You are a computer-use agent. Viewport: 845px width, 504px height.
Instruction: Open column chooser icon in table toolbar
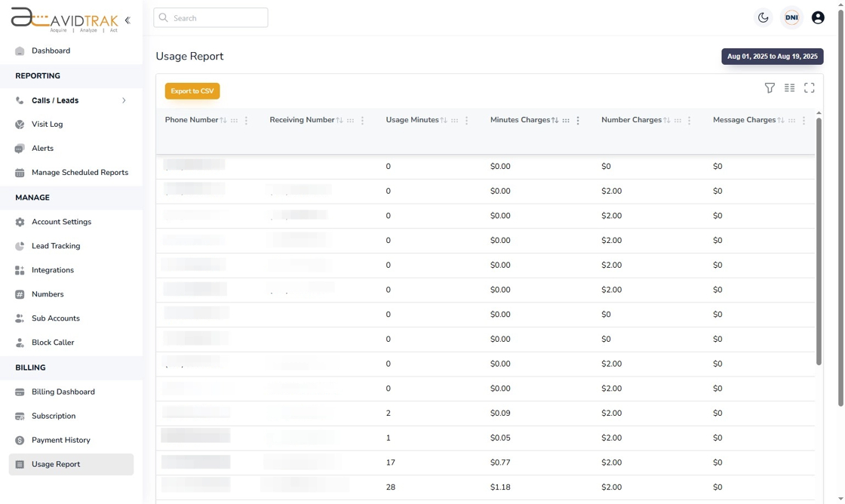[x=789, y=88]
